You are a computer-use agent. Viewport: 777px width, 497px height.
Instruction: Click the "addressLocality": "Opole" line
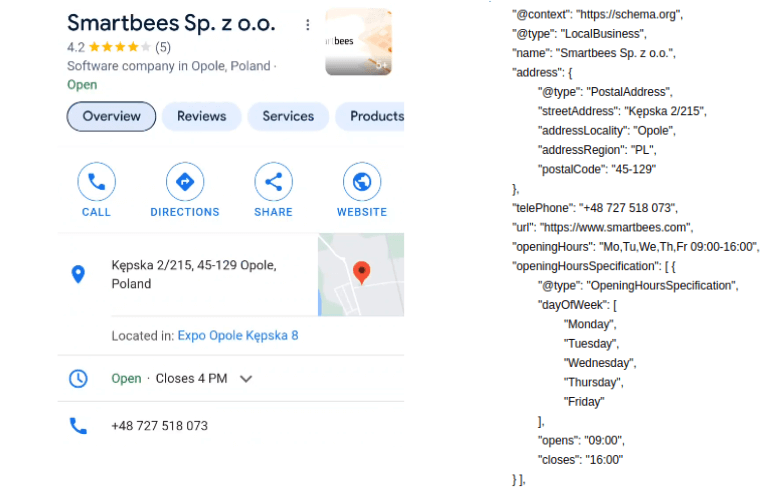pos(607,131)
